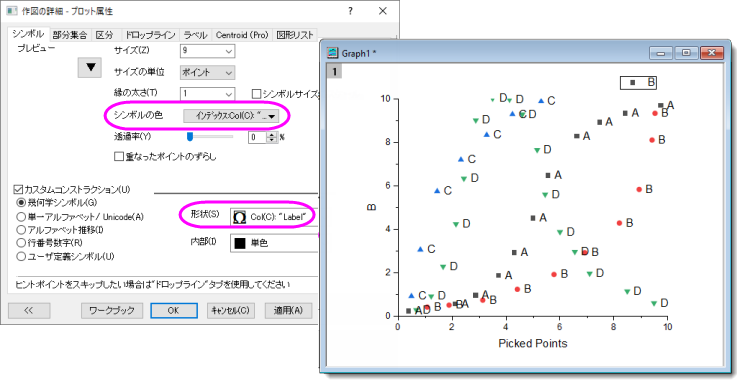Open the サイズの単位 dropdown
The width and height of the screenshot is (737, 380).
pos(207,72)
